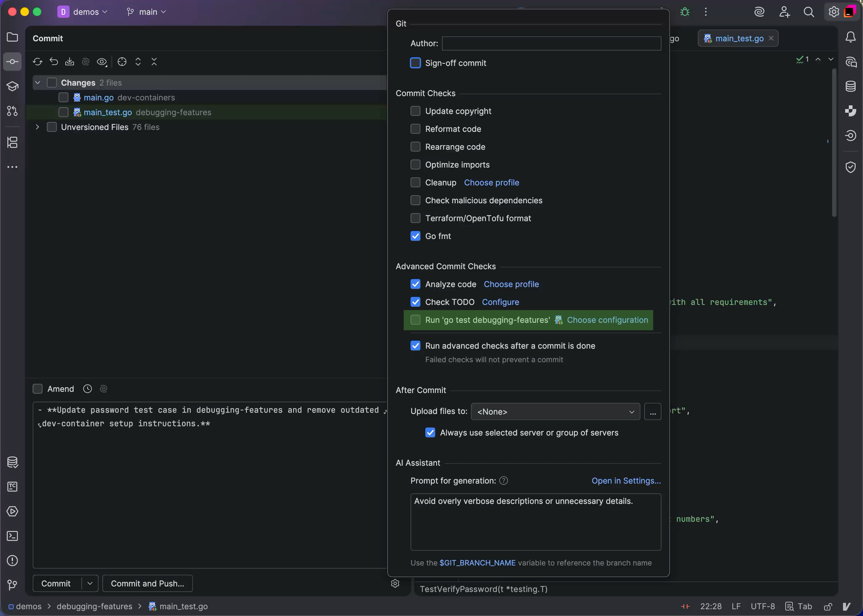Uncheck the Go fmt checkbox
The image size is (863, 616).
415,236
